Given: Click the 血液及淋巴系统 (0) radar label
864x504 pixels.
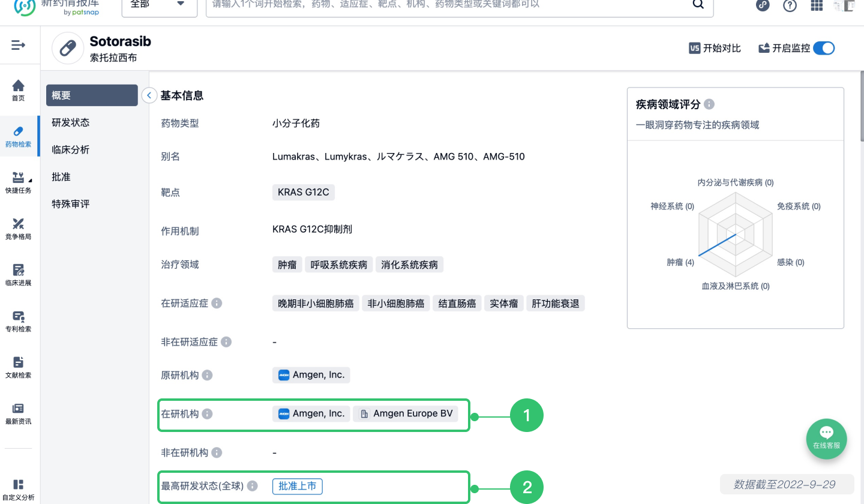Looking at the screenshot, I should [x=736, y=286].
